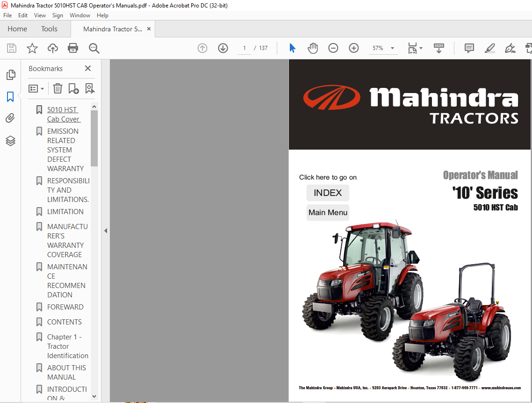This screenshot has height=403, width=532.
Task: Click the Main Menu button on page
Action: (328, 212)
